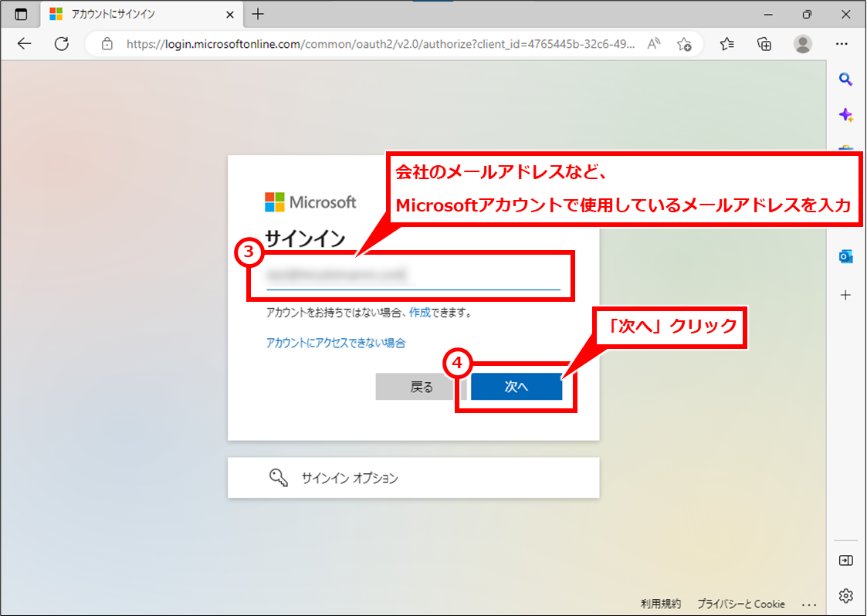Open the Read Aloud icon in address bar

click(654, 44)
